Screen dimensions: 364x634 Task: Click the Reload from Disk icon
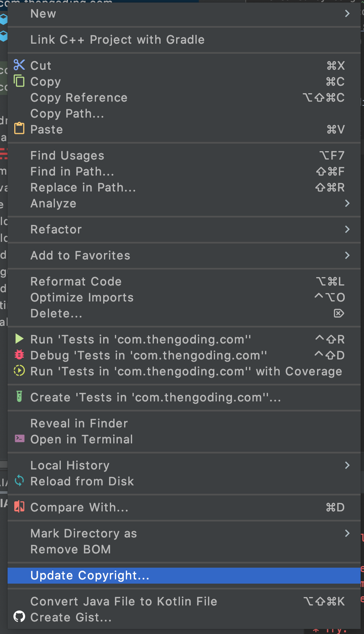[19, 481]
